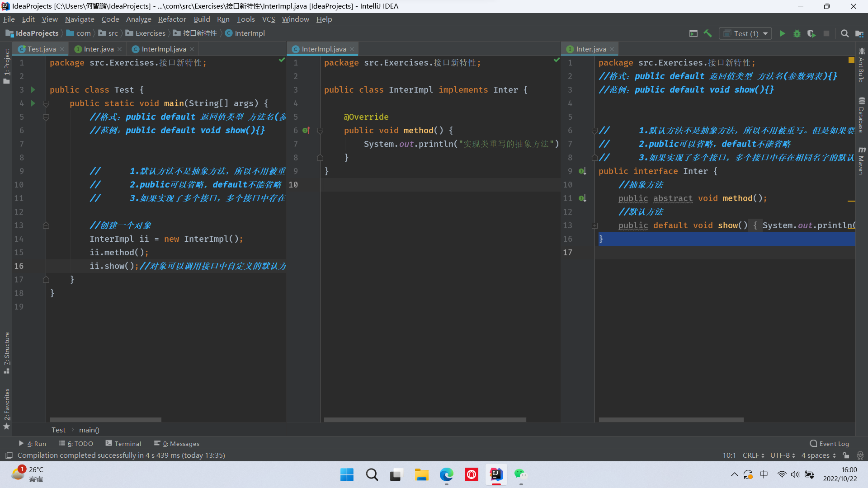Viewport: 868px width, 488px height.
Task: Open the Refactor menu
Action: 172,19
